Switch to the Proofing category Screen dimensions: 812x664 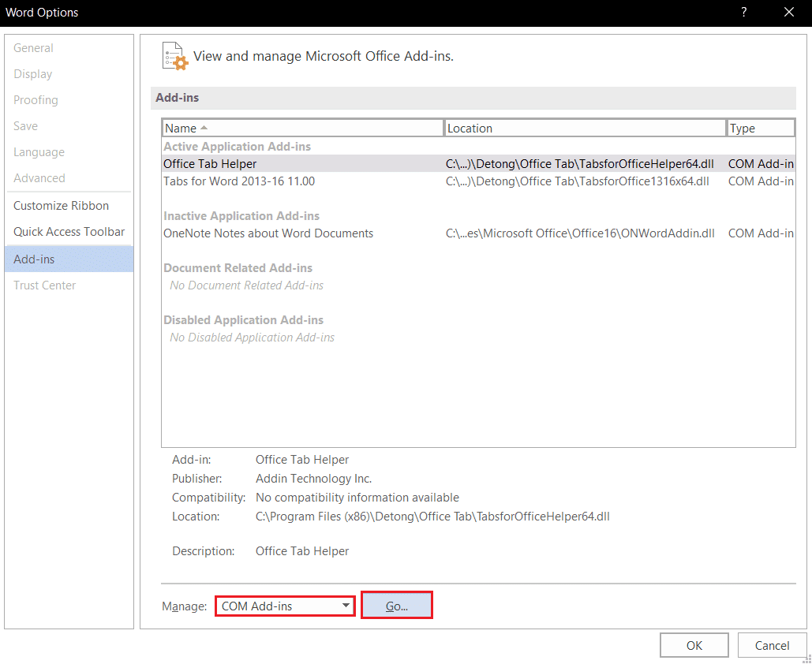click(x=69, y=100)
